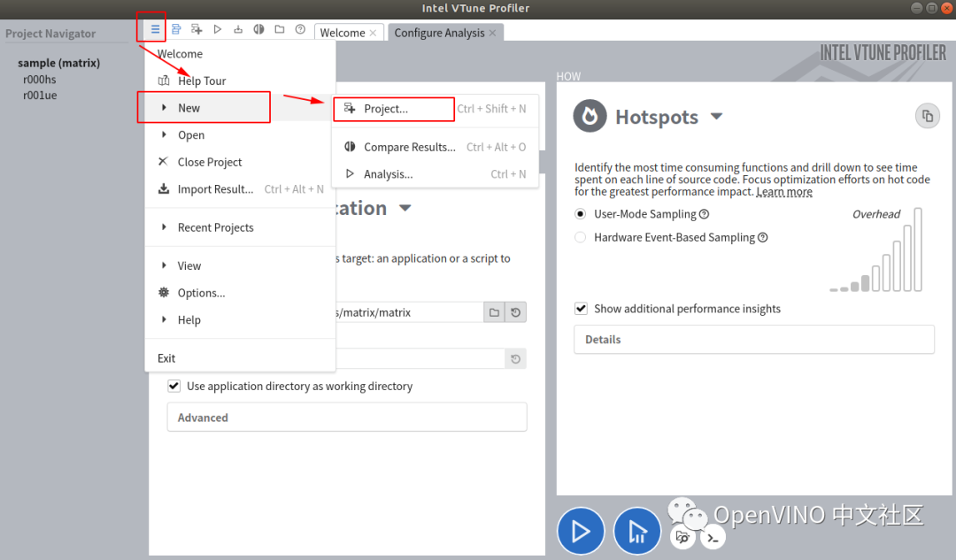This screenshot has height=560, width=956.
Task: Open the launch application target type dropdown arrow
Action: click(x=405, y=209)
